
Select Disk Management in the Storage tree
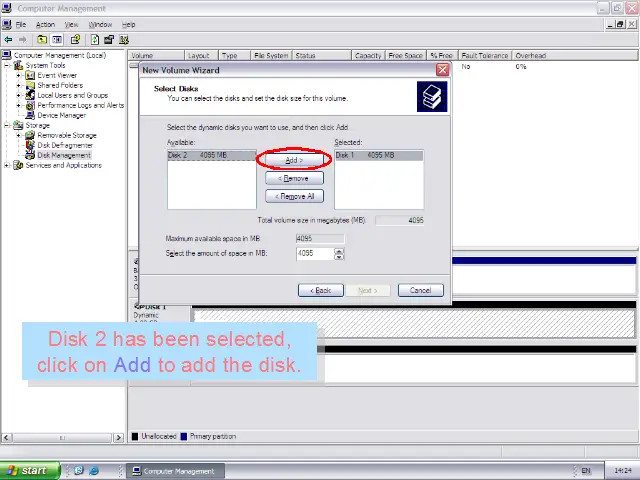coord(64,155)
